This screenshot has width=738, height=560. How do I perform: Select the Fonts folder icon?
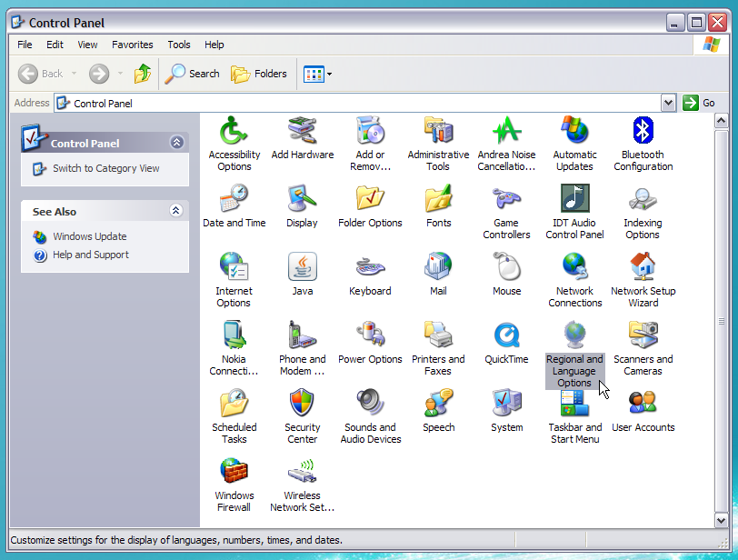pos(438,198)
